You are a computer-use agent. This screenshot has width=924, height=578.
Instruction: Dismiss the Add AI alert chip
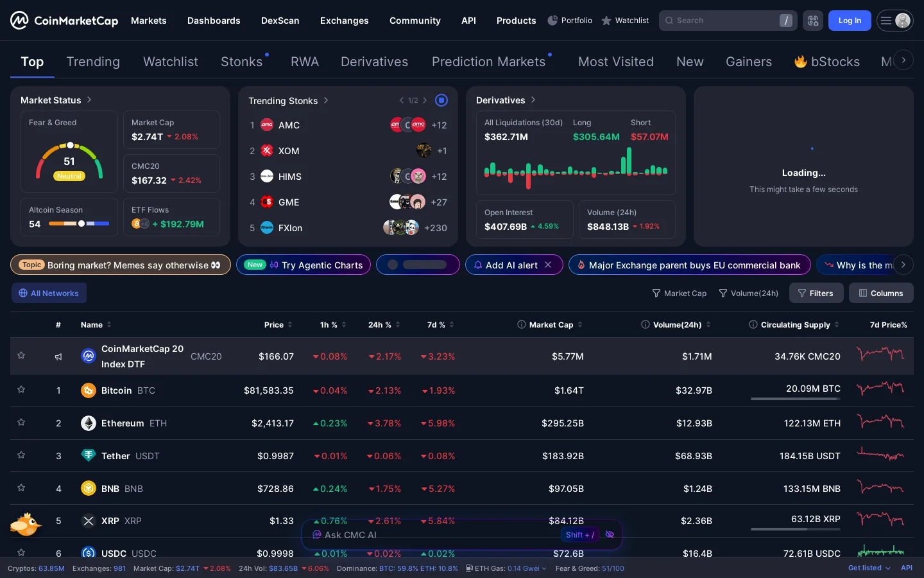tap(548, 265)
